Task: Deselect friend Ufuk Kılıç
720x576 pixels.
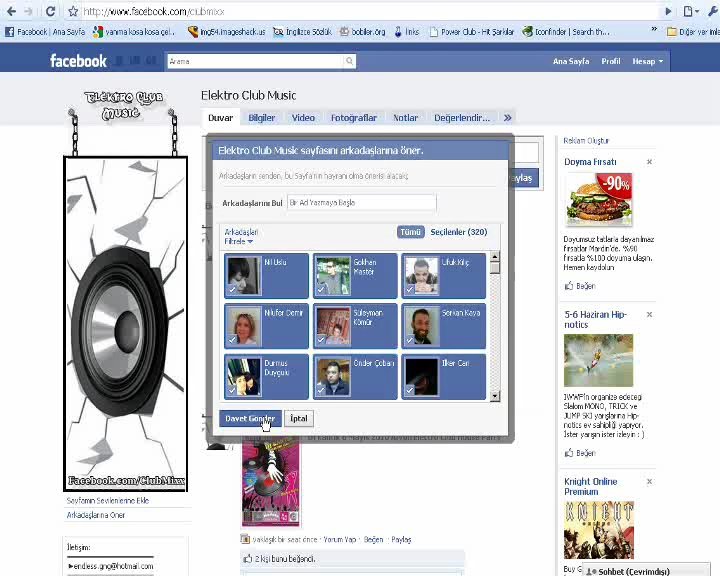Action: click(444, 276)
